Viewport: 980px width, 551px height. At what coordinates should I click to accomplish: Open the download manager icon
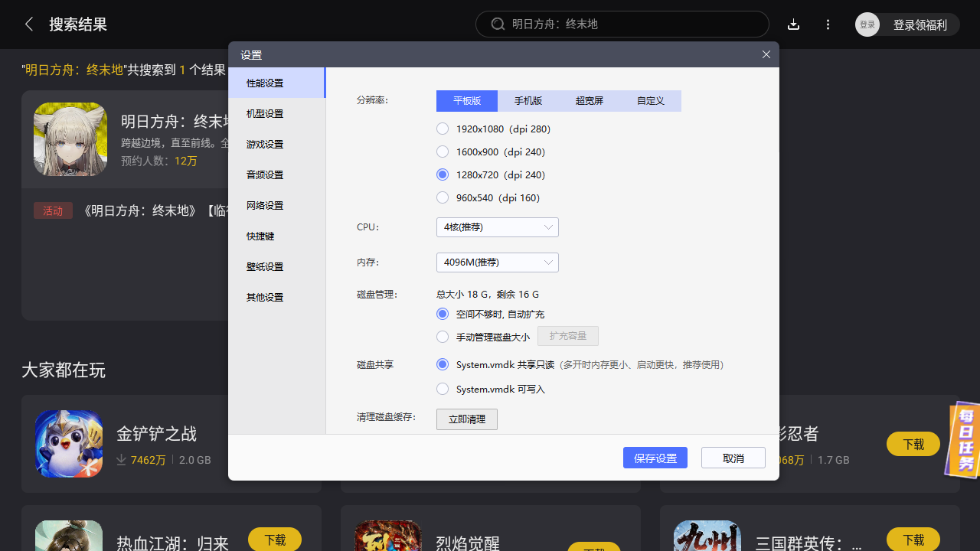[x=793, y=24]
